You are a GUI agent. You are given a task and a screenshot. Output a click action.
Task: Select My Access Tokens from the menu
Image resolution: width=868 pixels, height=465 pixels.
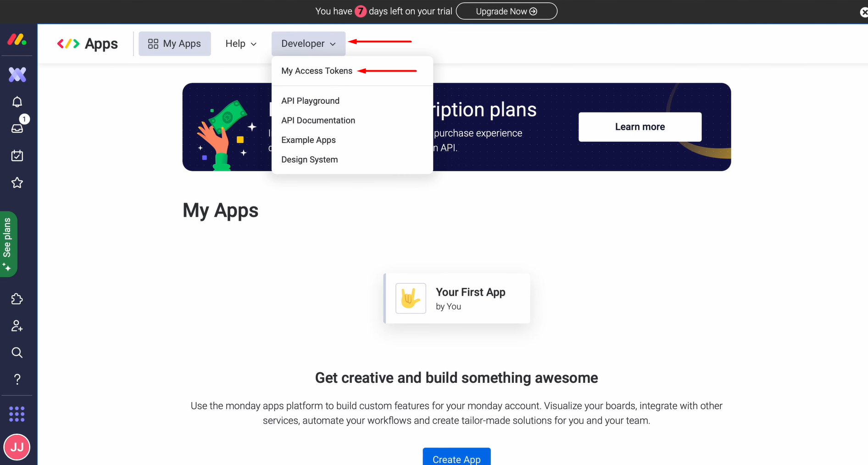point(317,71)
